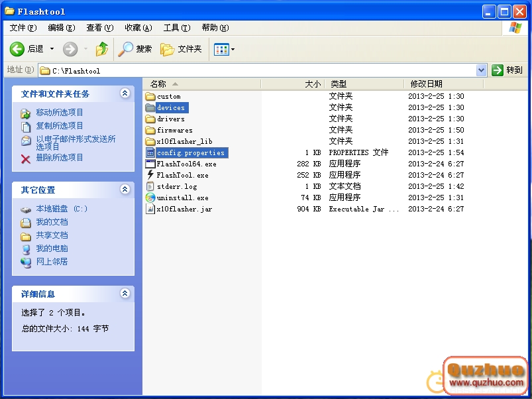This screenshot has width=532, height=399.
Task: Open the 文件(F) menu
Action: 23,28
